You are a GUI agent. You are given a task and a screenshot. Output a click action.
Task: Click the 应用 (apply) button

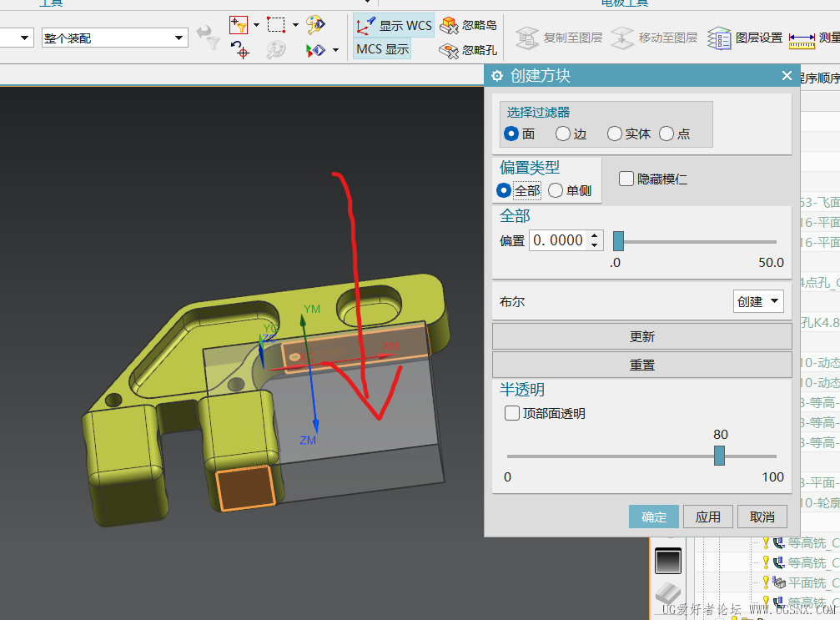(x=708, y=517)
